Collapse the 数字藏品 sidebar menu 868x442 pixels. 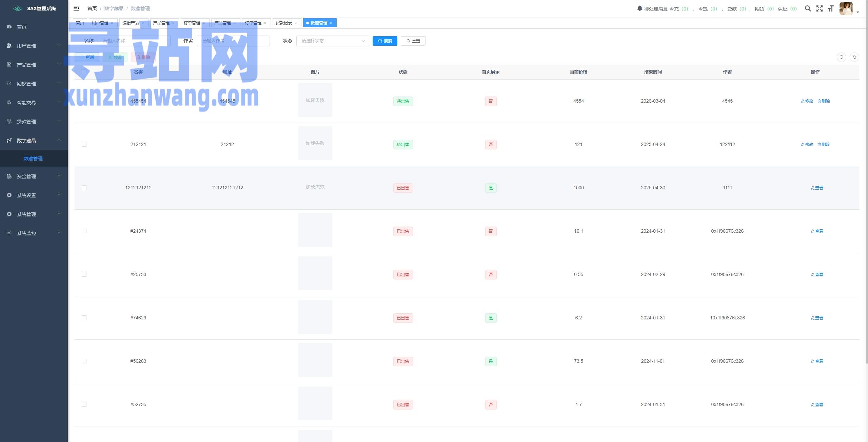[59, 140]
